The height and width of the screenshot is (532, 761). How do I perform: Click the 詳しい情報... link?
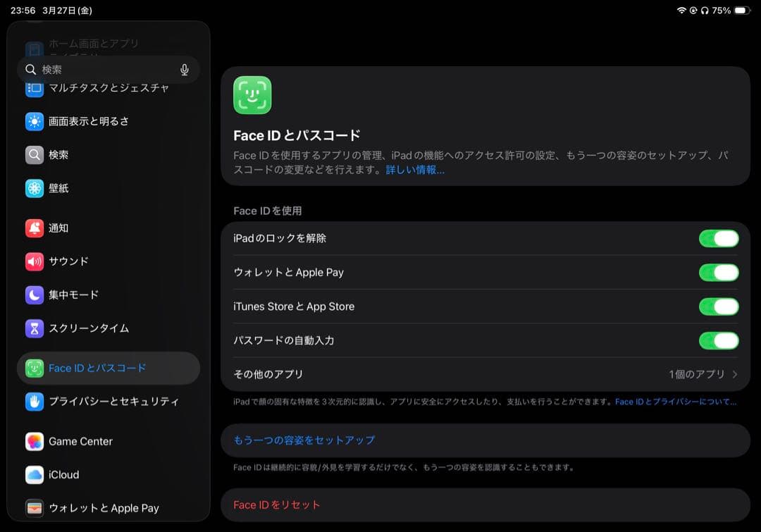(x=415, y=170)
